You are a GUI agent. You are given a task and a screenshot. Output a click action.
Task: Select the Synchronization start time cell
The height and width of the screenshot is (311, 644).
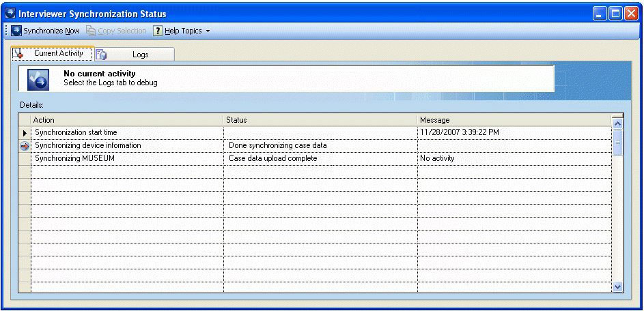click(127, 133)
